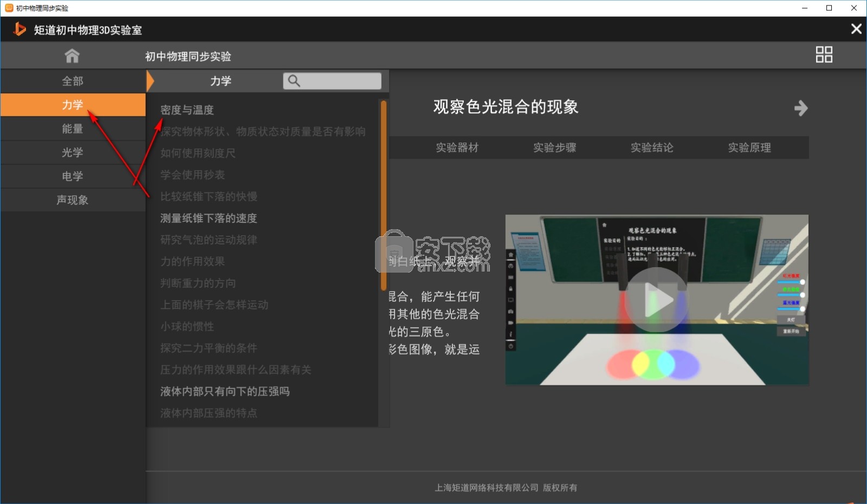The image size is (867, 504).
Task: Open experiment 比较纸锥下落的快慢
Action: (209, 197)
